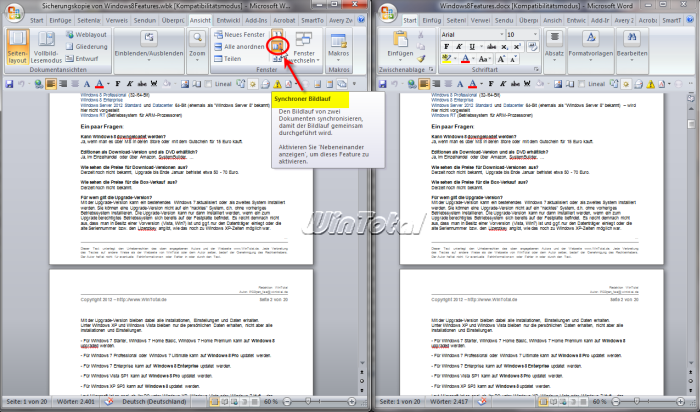Open the Überprüfen tab in the left window
Image resolution: width=700 pixels, height=412 pixels.
tap(173, 20)
